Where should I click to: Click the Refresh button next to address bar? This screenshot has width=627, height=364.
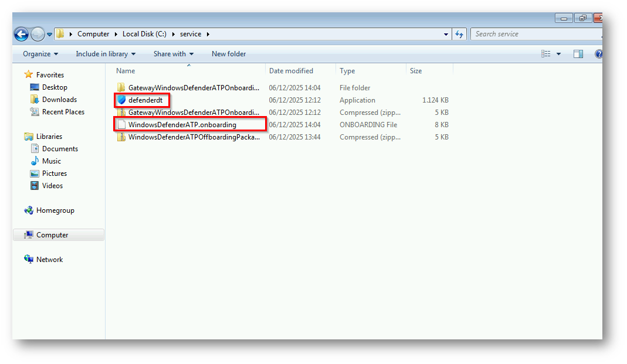tap(459, 35)
